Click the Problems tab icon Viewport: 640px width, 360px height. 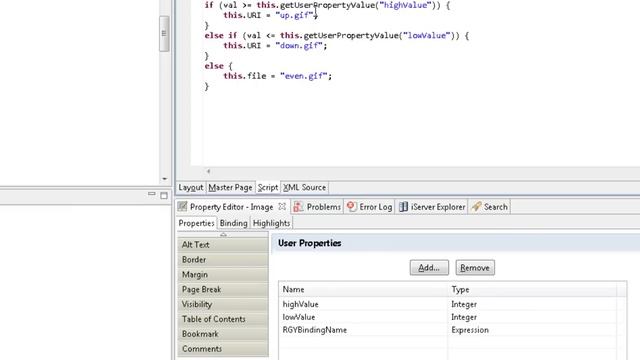298,207
